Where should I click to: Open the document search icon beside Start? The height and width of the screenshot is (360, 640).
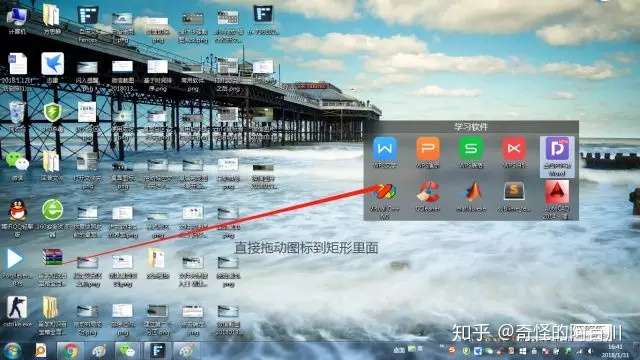(x=41, y=350)
